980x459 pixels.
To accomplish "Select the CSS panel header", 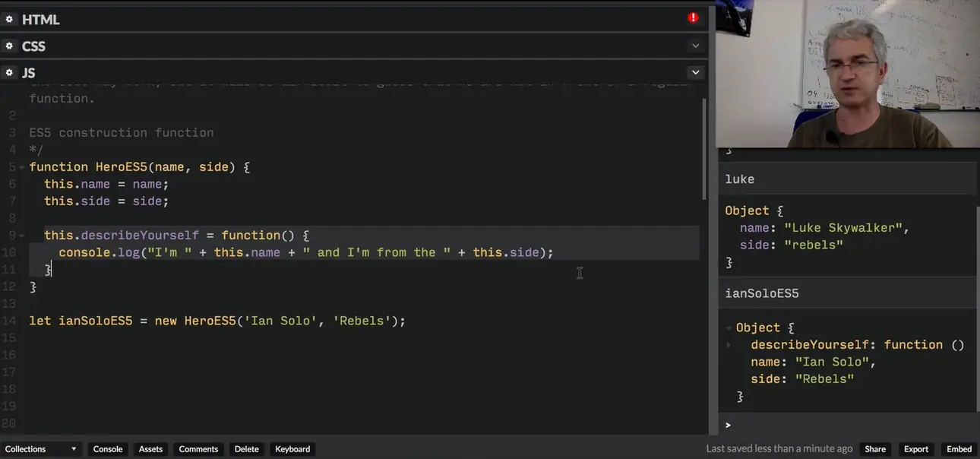I will point(353,46).
